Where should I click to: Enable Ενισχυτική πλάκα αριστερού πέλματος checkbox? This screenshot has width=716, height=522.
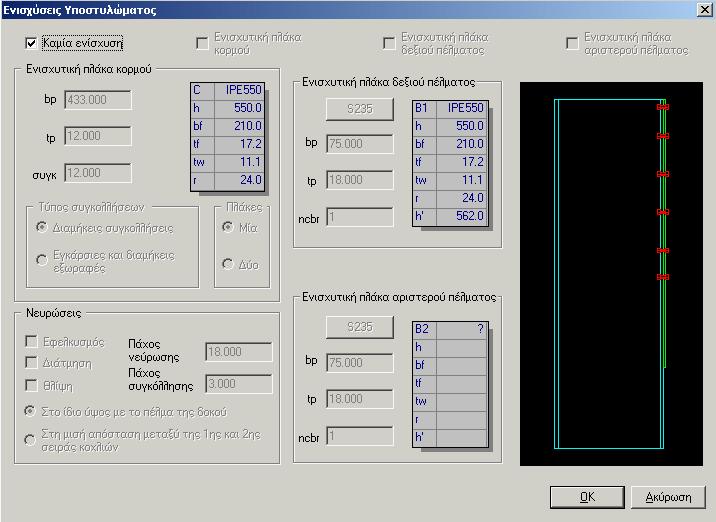click(x=572, y=43)
